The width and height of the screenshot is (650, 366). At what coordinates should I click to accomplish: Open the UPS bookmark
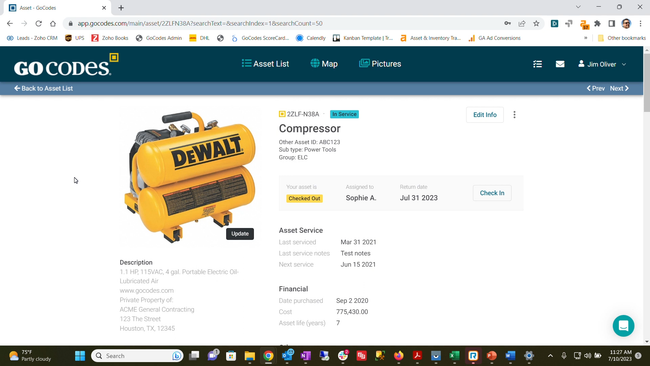(75, 38)
